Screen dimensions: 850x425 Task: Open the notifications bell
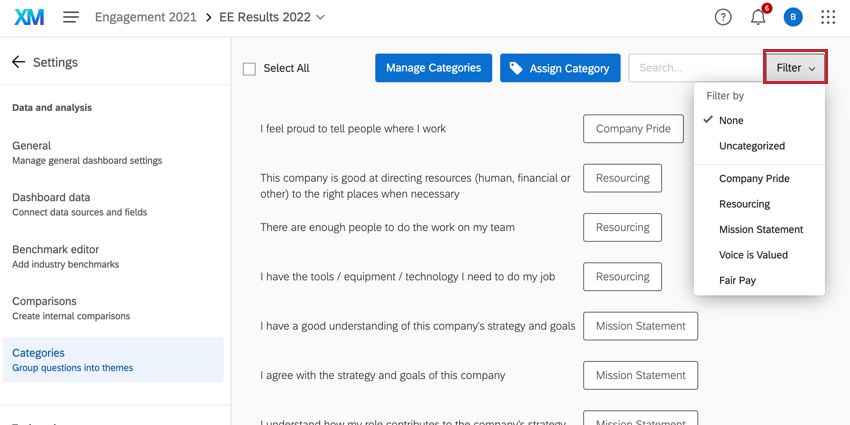[x=758, y=17]
